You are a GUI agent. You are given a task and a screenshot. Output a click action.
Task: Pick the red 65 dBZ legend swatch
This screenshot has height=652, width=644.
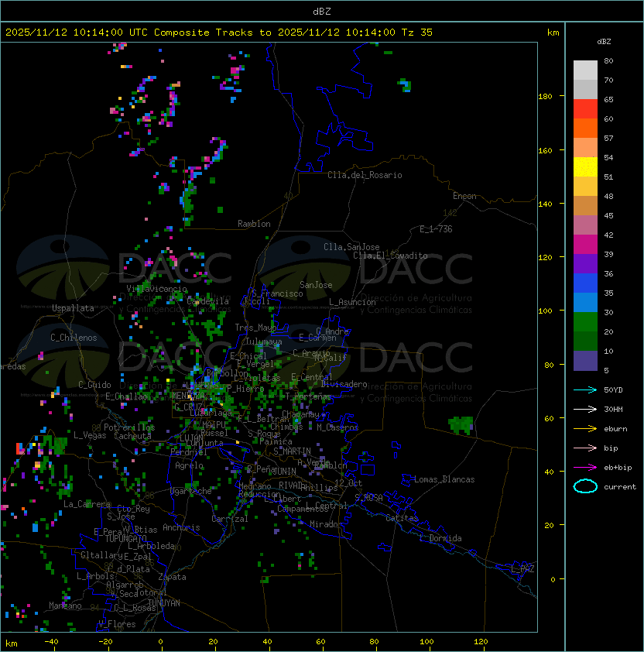pyautogui.click(x=585, y=109)
